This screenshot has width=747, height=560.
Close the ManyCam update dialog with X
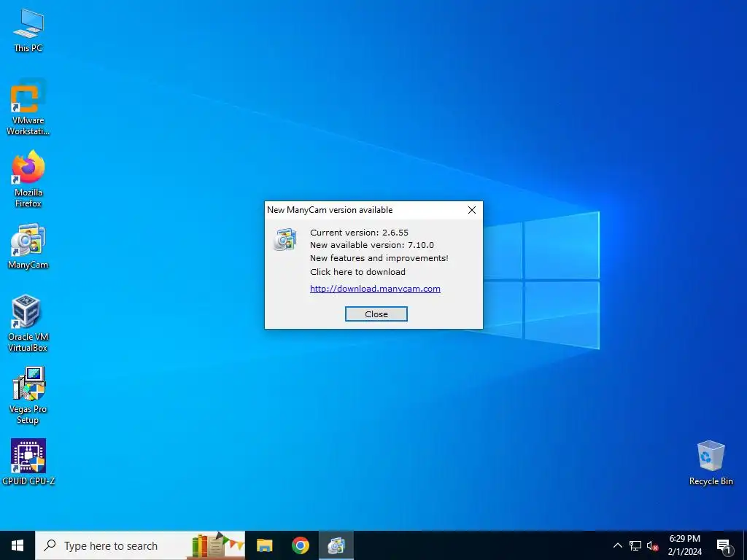point(472,210)
